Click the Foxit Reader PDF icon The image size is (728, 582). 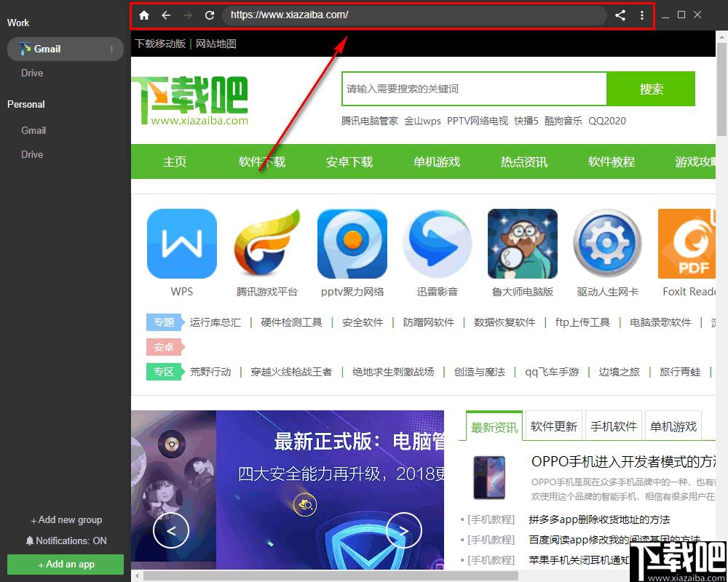[x=687, y=244]
